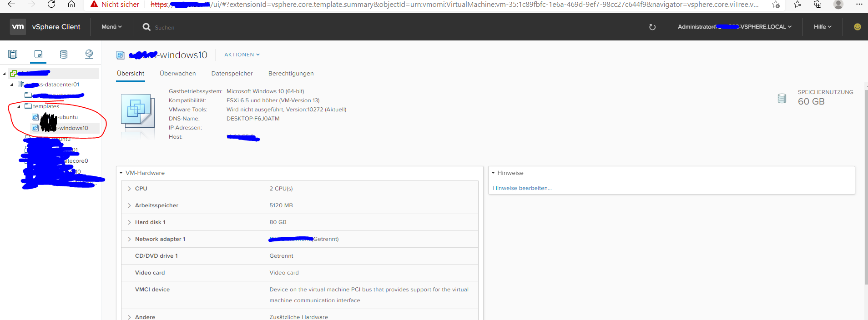Image resolution: width=868 pixels, height=320 pixels.
Task: Click the CD/DVD drive 1 row
Action: [300, 256]
